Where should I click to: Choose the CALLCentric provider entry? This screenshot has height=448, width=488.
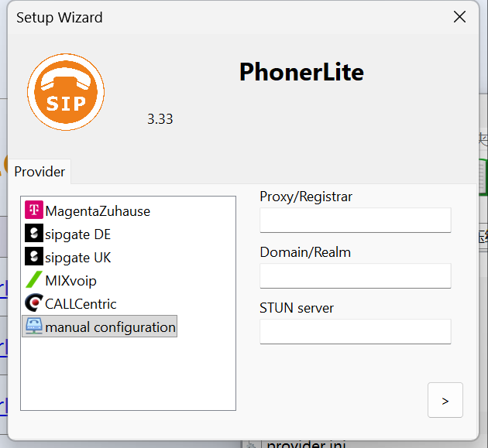81,303
